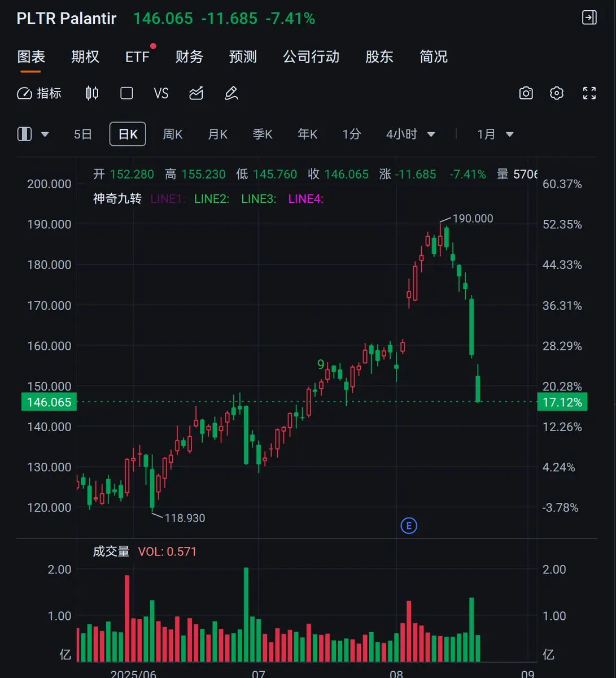The image size is (616, 678).
Task: Select the 日K timeframe
Action: click(128, 134)
